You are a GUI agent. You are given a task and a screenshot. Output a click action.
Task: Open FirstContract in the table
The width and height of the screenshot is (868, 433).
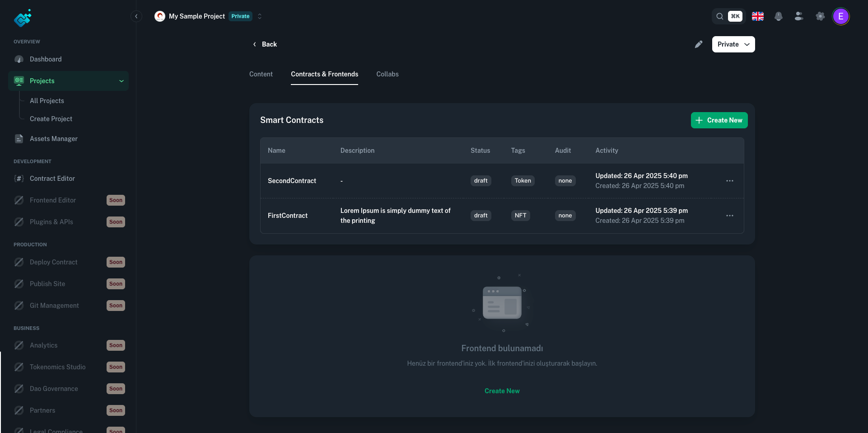click(288, 216)
